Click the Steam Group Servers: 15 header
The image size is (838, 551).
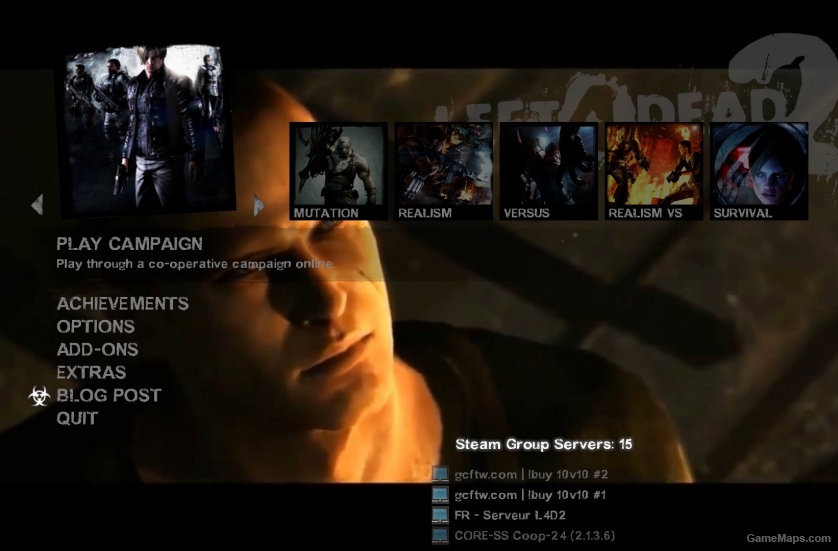point(544,444)
